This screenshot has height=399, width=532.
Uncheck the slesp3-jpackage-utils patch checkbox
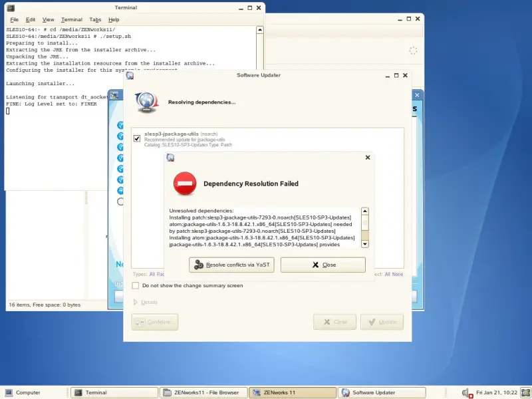click(x=137, y=138)
